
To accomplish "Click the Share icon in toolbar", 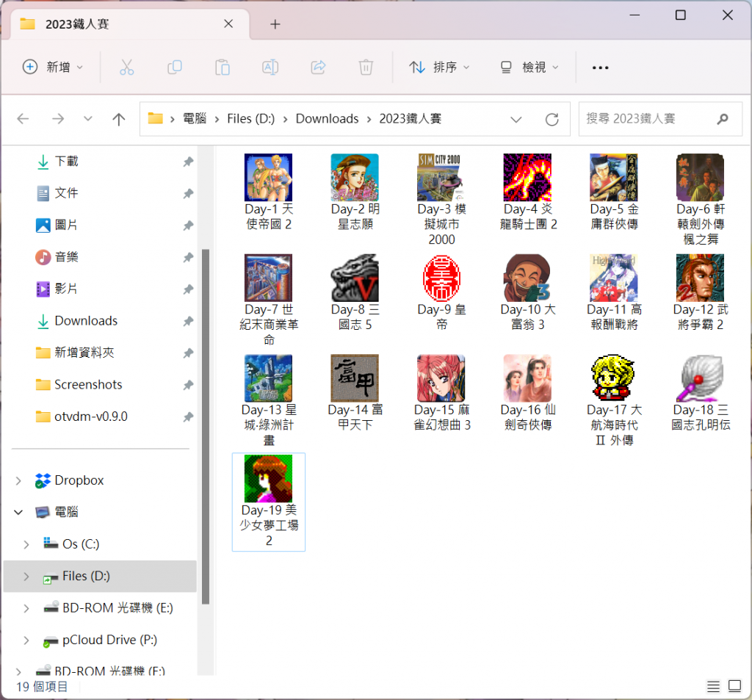I will (x=319, y=67).
